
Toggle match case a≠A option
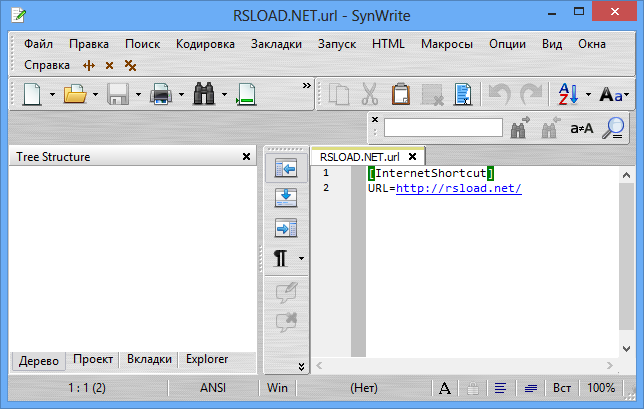[x=582, y=129]
